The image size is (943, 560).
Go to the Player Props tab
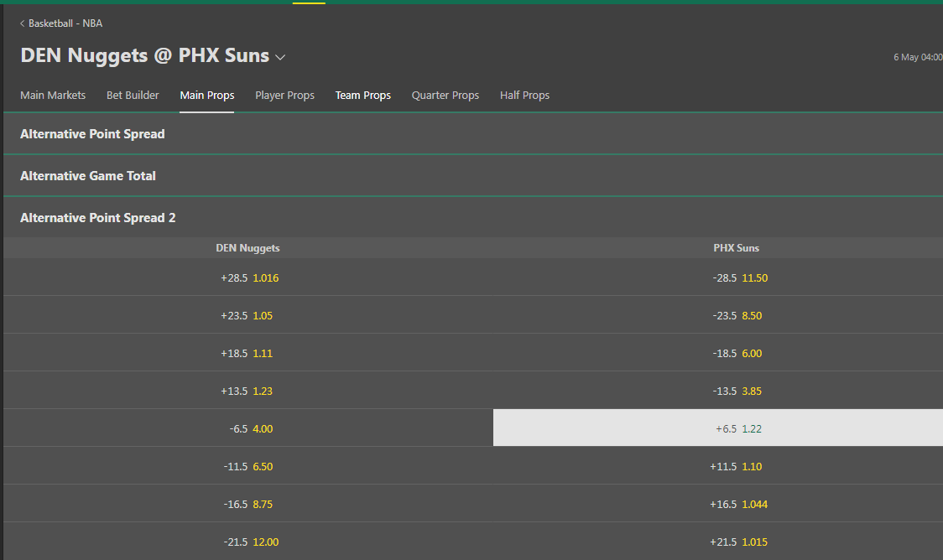[284, 95]
